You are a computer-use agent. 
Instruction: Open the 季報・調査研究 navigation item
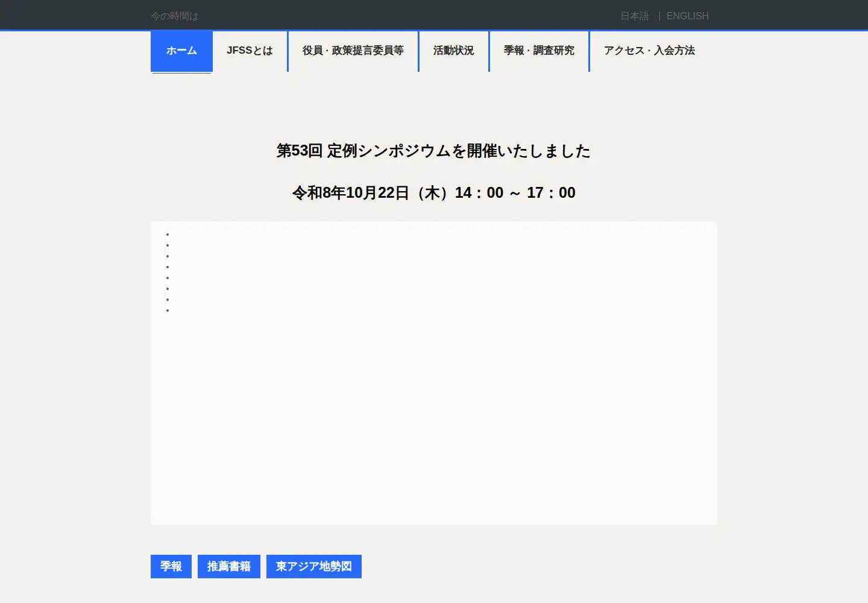(539, 51)
